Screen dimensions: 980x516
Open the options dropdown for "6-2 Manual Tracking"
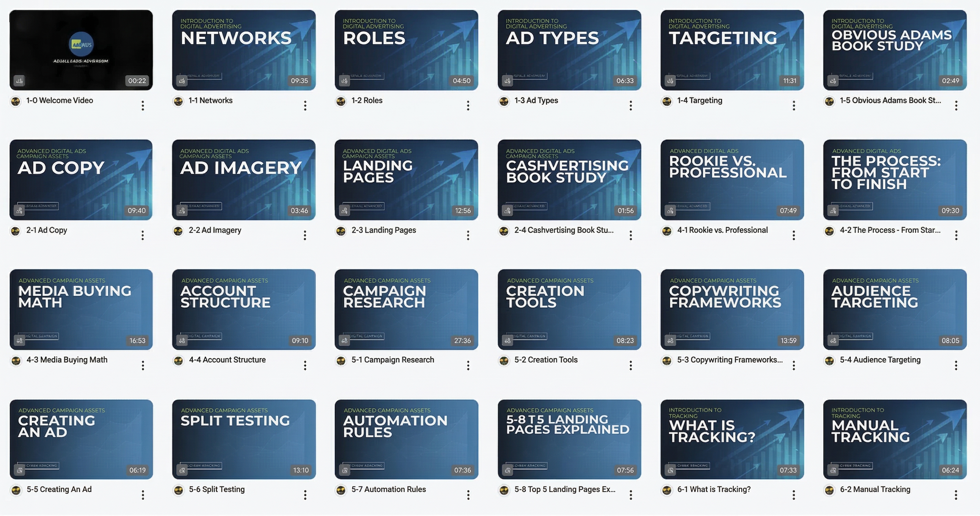(956, 495)
